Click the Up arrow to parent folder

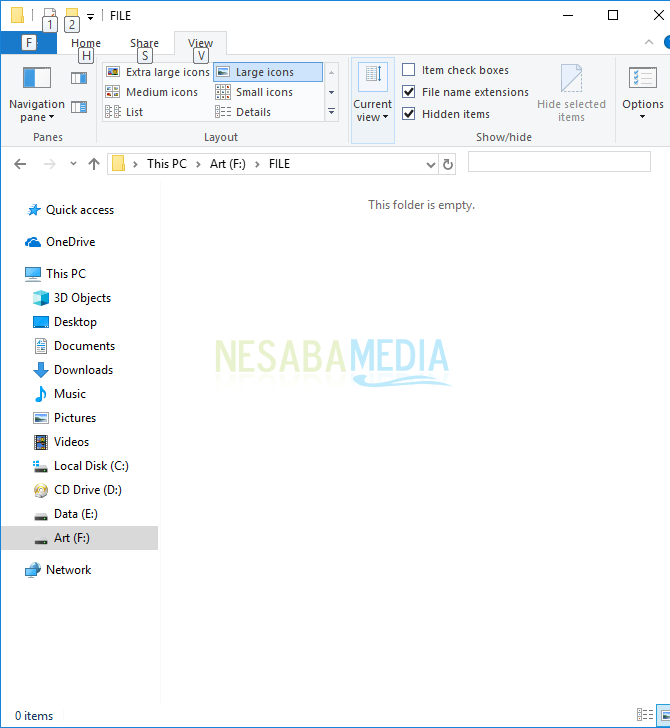pyautogui.click(x=94, y=164)
